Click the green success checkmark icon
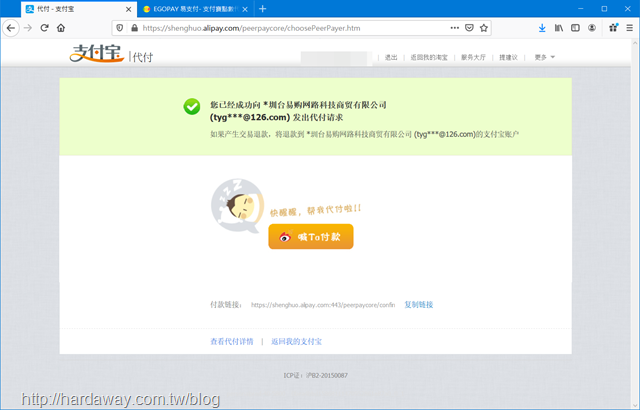Viewport: 640px width, 410px height. pos(191,106)
